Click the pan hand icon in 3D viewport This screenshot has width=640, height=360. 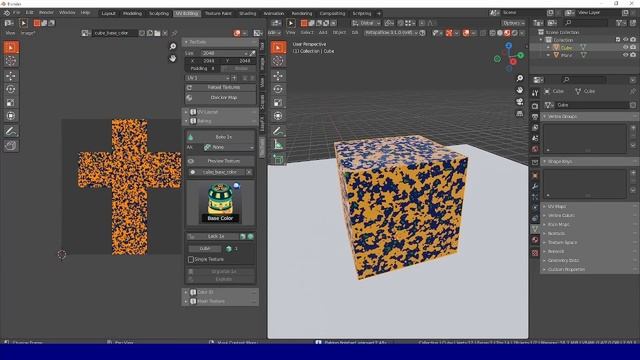point(520,90)
